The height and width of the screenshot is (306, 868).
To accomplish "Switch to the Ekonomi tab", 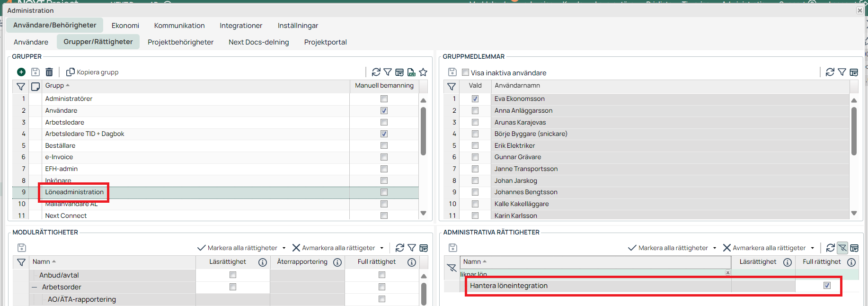I will pyautogui.click(x=125, y=26).
